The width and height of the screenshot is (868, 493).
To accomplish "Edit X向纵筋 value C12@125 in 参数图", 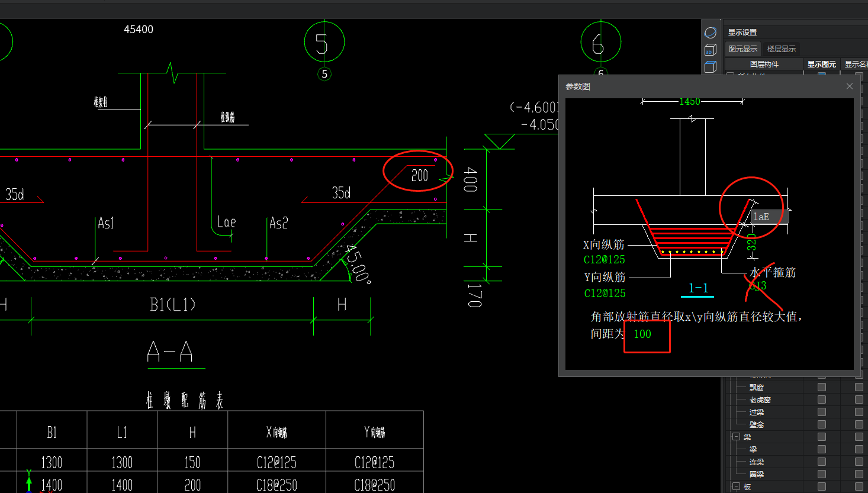I will click(605, 259).
